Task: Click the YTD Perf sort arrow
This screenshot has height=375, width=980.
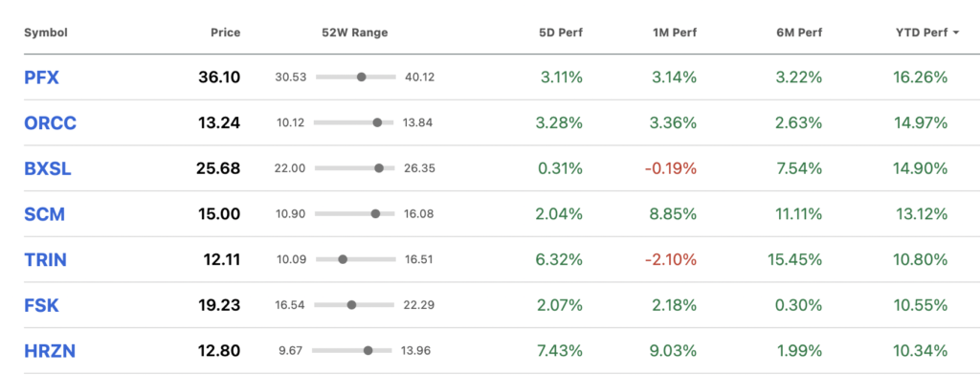Action: pos(956,33)
